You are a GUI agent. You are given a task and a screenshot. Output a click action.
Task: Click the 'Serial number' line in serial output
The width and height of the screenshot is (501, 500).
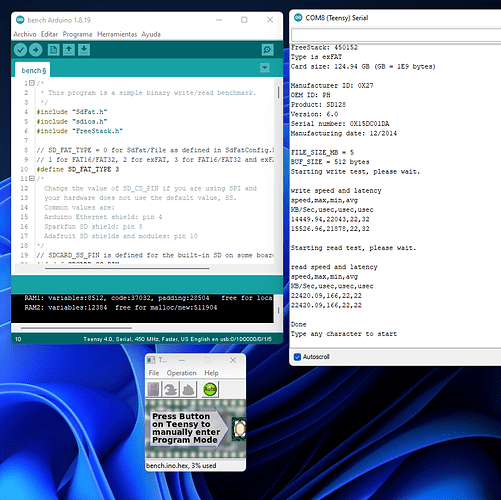pos(340,124)
